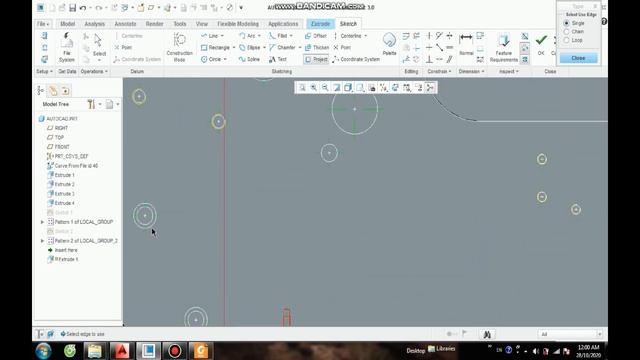640x360 pixels.
Task: Click the Sketching Point tool
Action: (x=342, y=48)
